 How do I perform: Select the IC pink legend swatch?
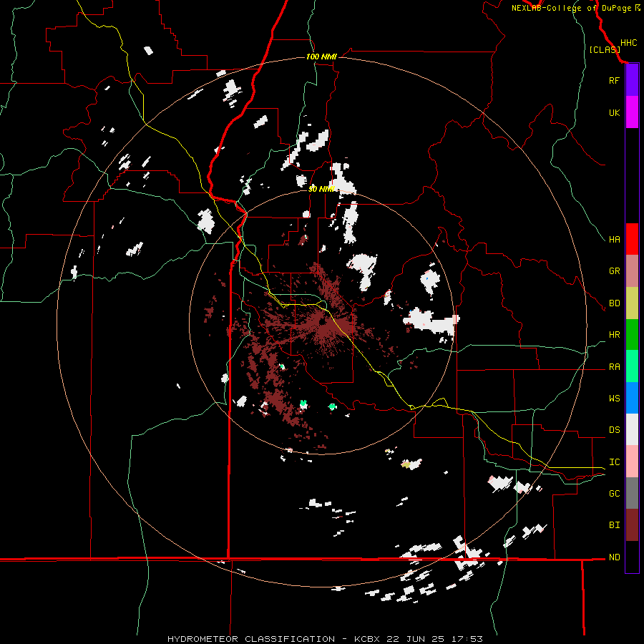coord(632,462)
